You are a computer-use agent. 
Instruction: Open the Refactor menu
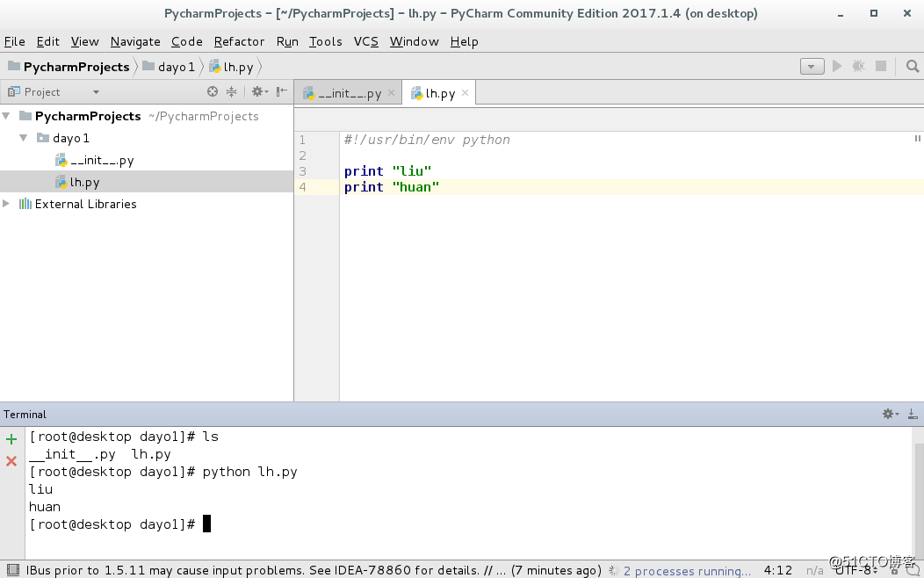coord(239,41)
